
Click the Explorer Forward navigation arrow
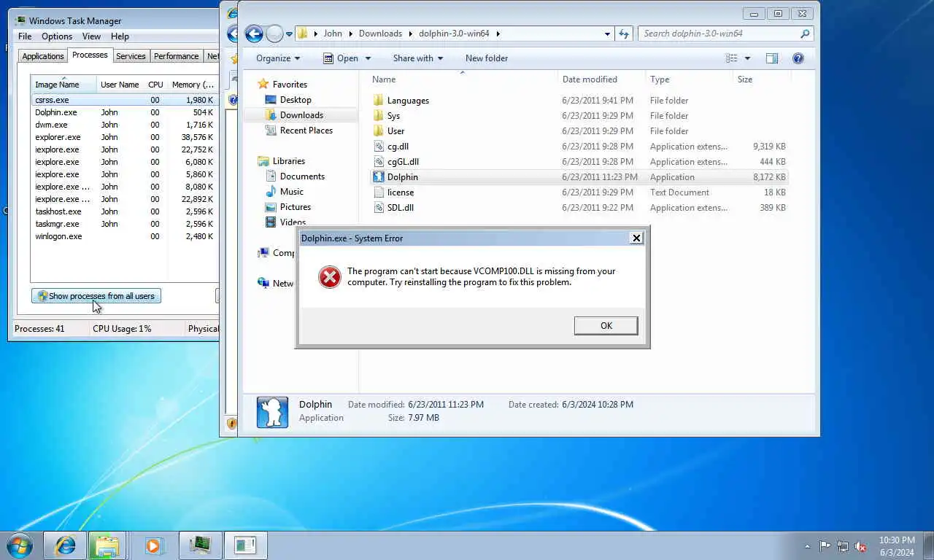coord(274,34)
